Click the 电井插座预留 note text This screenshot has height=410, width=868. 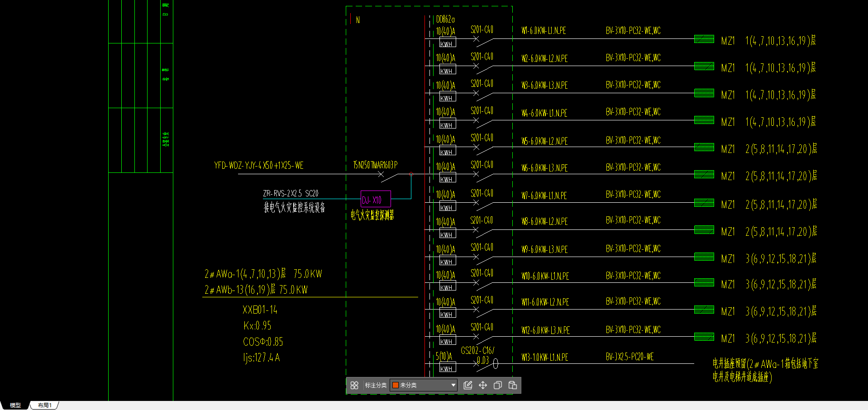[x=765, y=370]
